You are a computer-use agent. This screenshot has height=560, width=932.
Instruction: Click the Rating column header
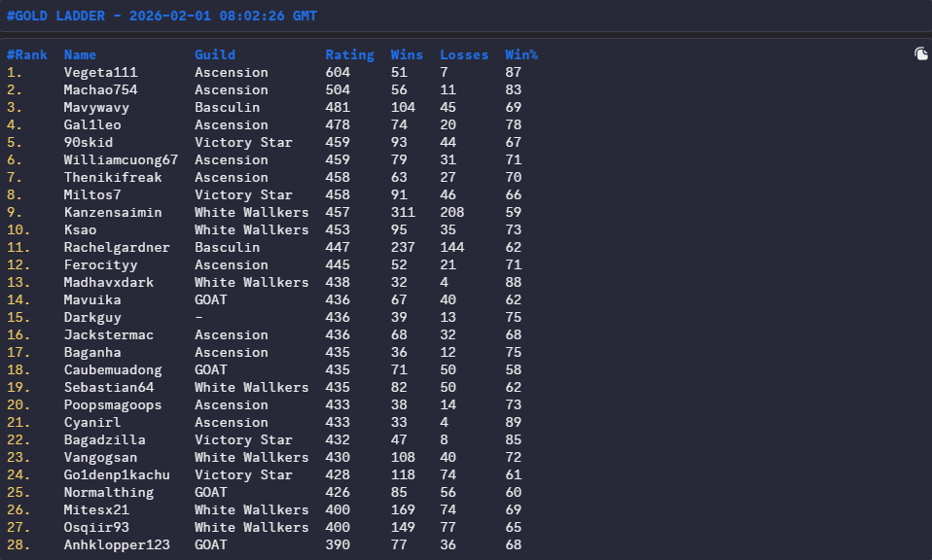[x=349, y=55]
